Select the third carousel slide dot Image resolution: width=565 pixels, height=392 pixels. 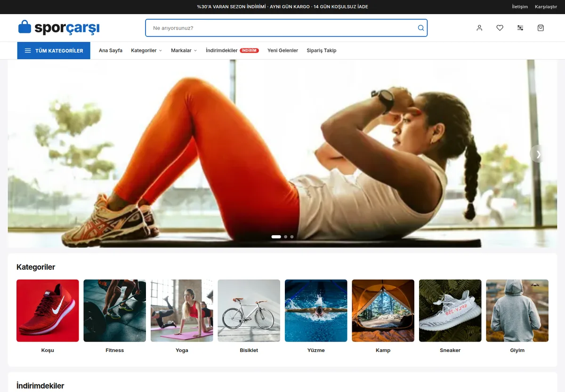pyautogui.click(x=292, y=237)
